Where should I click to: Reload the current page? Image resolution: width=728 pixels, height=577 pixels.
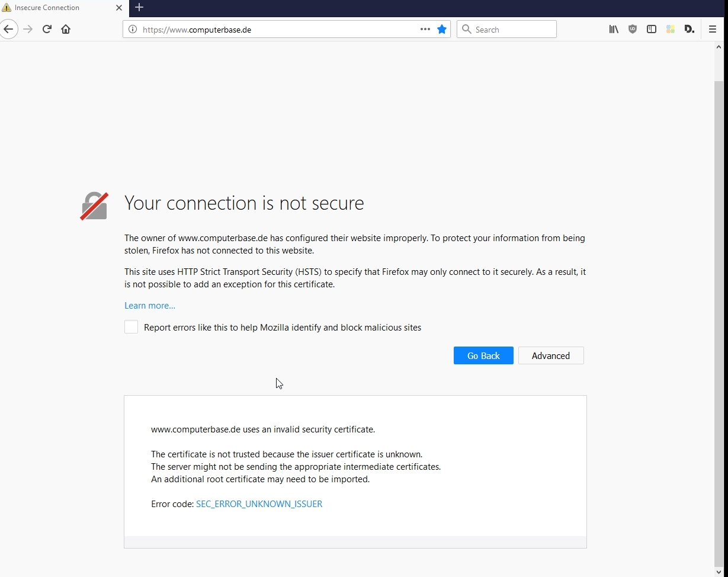[47, 29]
